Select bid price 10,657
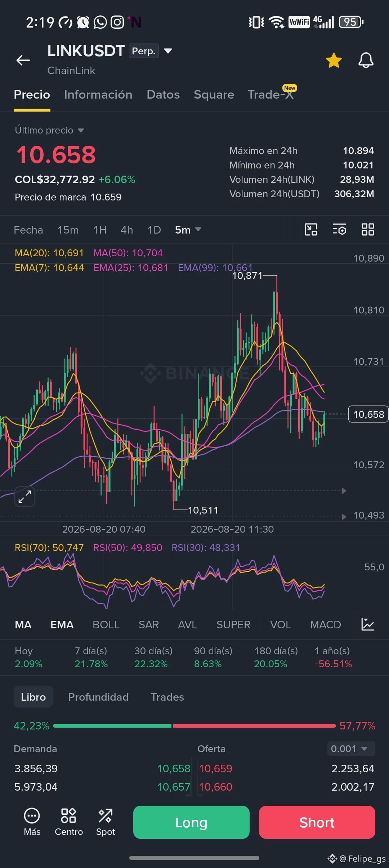Image resolution: width=389 pixels, height=868 pixels. point(174,787)
